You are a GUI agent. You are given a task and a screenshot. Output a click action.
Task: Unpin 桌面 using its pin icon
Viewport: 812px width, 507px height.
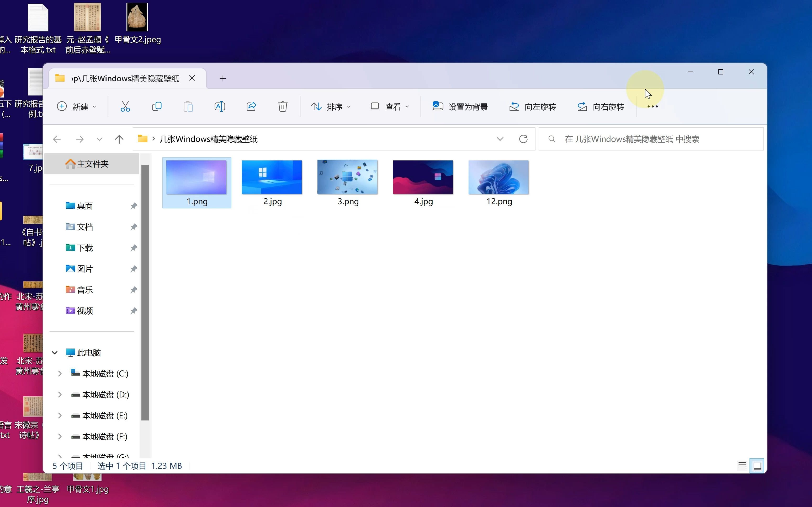(x=134, y=206)
